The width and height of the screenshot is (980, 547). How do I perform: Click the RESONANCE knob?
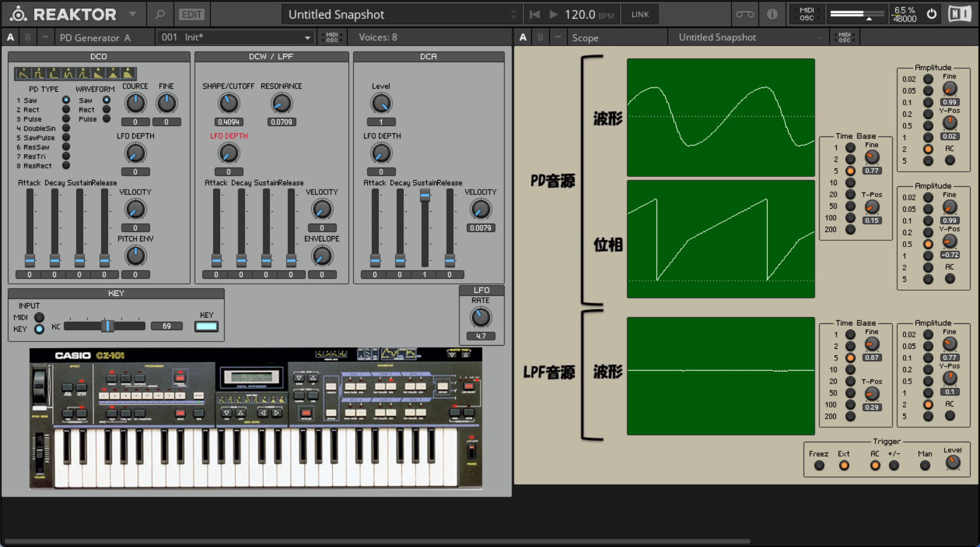pyautogui.click(x=281, y=103)
